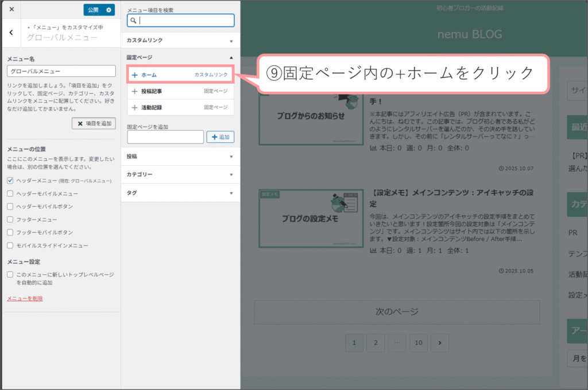Click the next page arrow in pagination
Viewport: 588px width, 390px height.
click(440, 343)
